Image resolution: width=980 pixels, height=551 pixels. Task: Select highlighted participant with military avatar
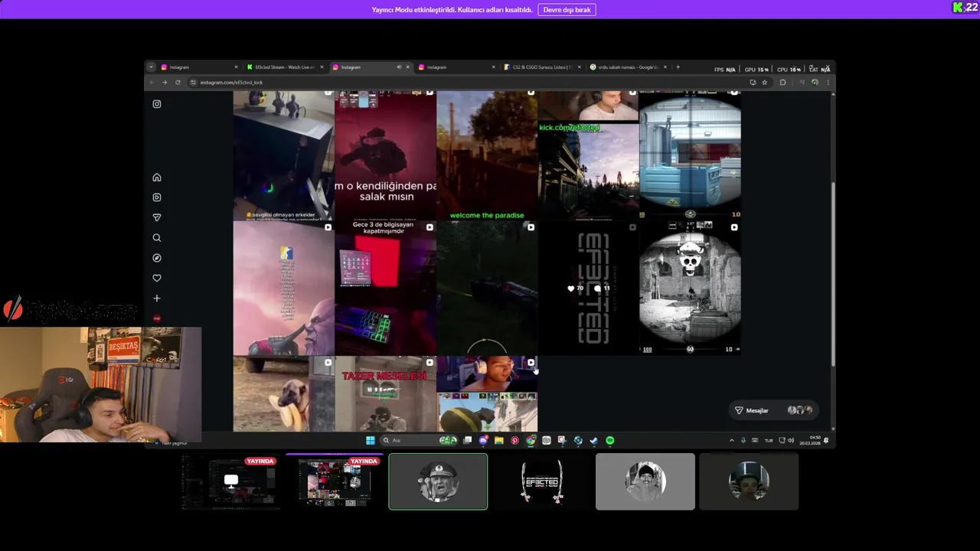pyautogui.click(x=438, y=481)
